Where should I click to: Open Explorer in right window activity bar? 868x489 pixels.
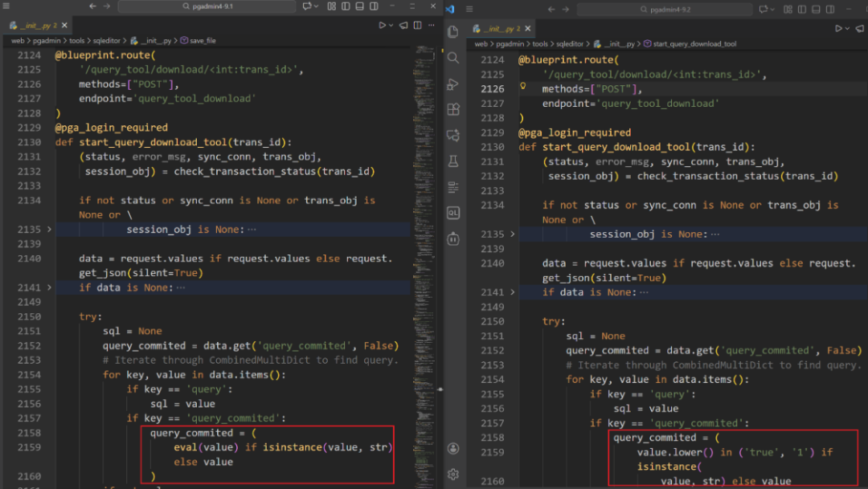click(x=453, y=32)
